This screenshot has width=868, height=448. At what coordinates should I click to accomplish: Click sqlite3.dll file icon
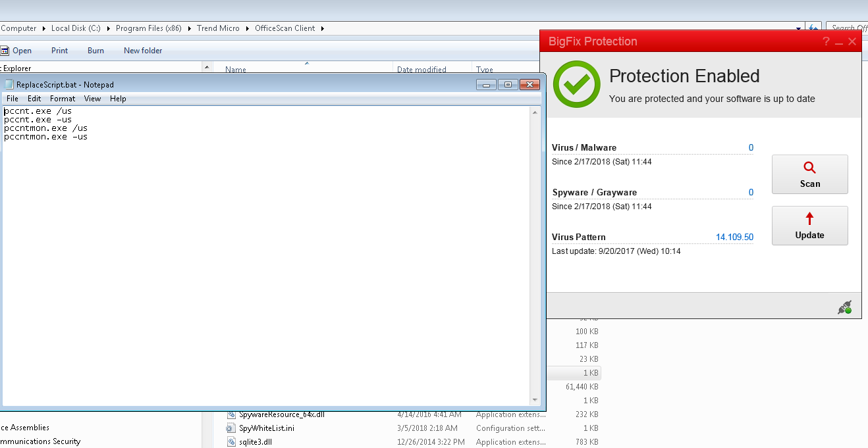click(x=231, y=442)
